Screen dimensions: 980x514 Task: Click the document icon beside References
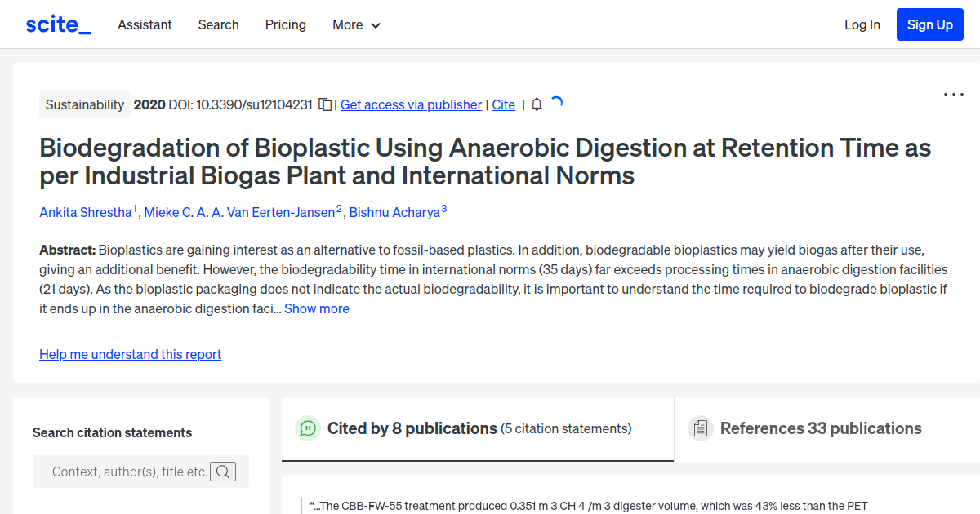700,428
